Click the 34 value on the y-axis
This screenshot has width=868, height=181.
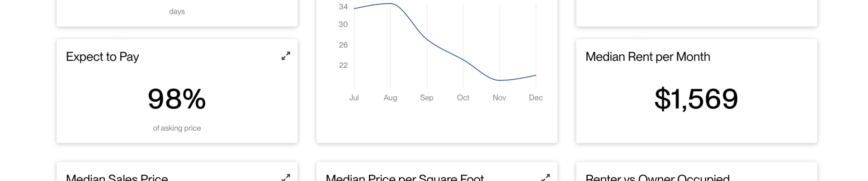click(x=343, y=7)
